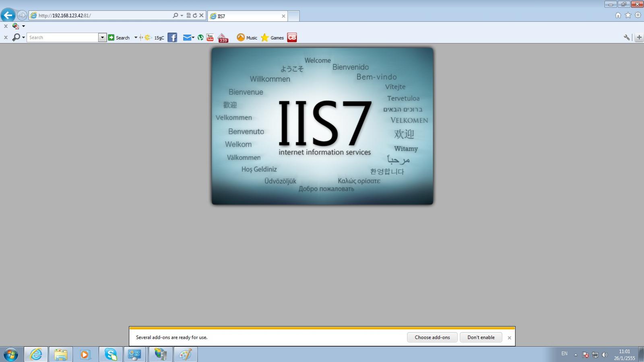The image size is (644, 362).
Task: Show hidden tray icons arrow
Action: [x=576, y=355]
